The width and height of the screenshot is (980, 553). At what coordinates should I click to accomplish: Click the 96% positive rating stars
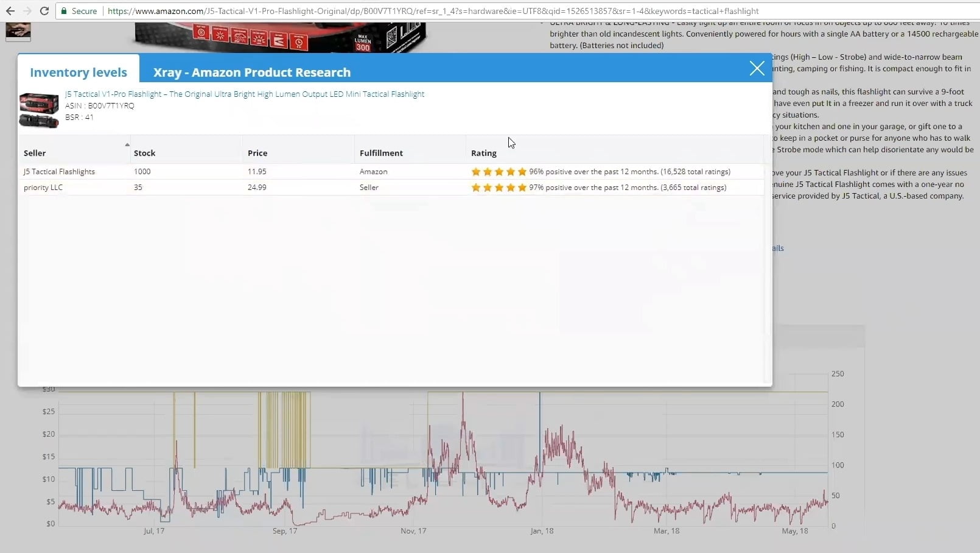[499, 172]
